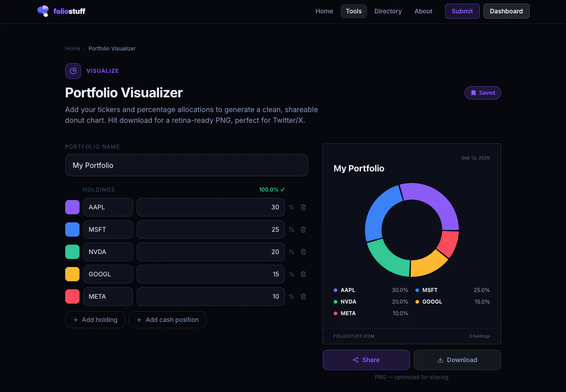
Task: Edit the NVDA allocation value 20
Action: (211, 252)
